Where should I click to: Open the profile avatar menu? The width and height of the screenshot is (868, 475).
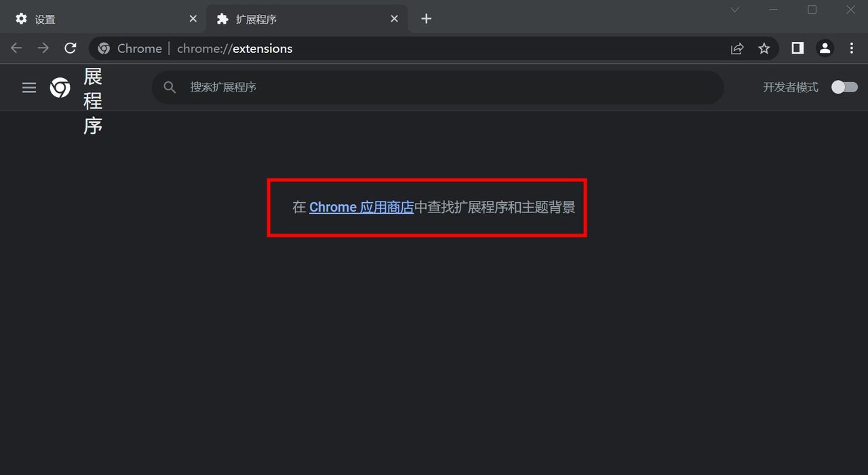[x=825, y=48]
